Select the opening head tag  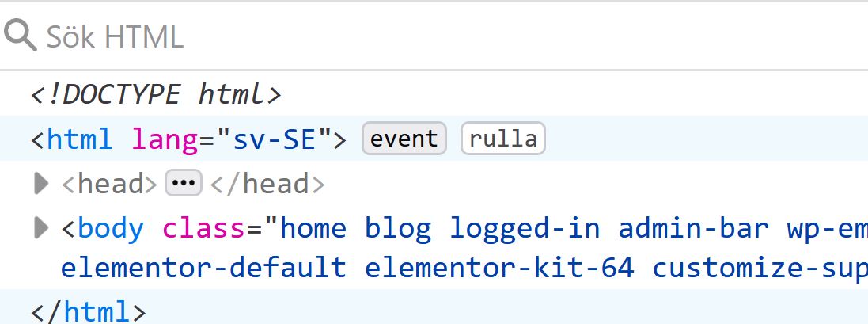(109, 184)
